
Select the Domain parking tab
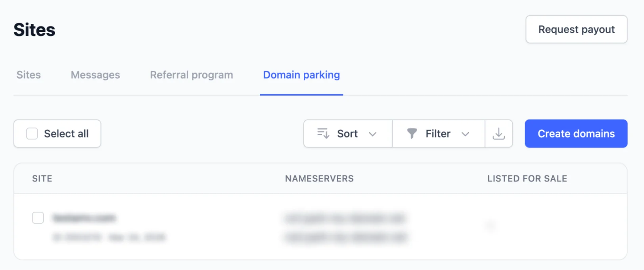pos(301,75)
